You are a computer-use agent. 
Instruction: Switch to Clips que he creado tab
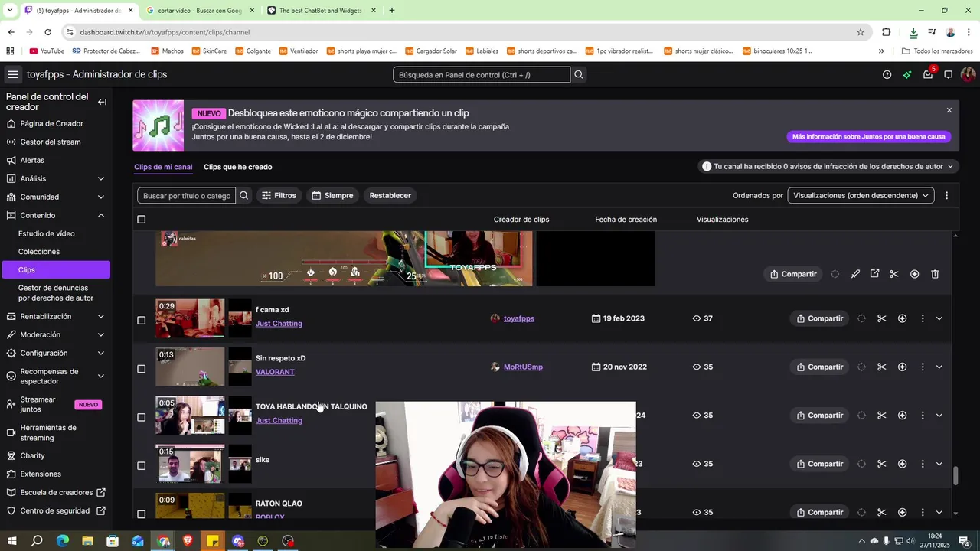pos(237,167)
